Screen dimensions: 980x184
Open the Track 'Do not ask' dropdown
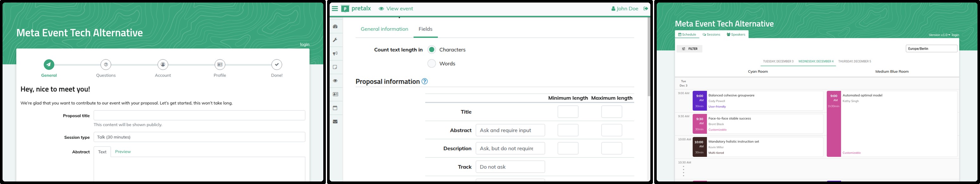click(x=510, y=167)
